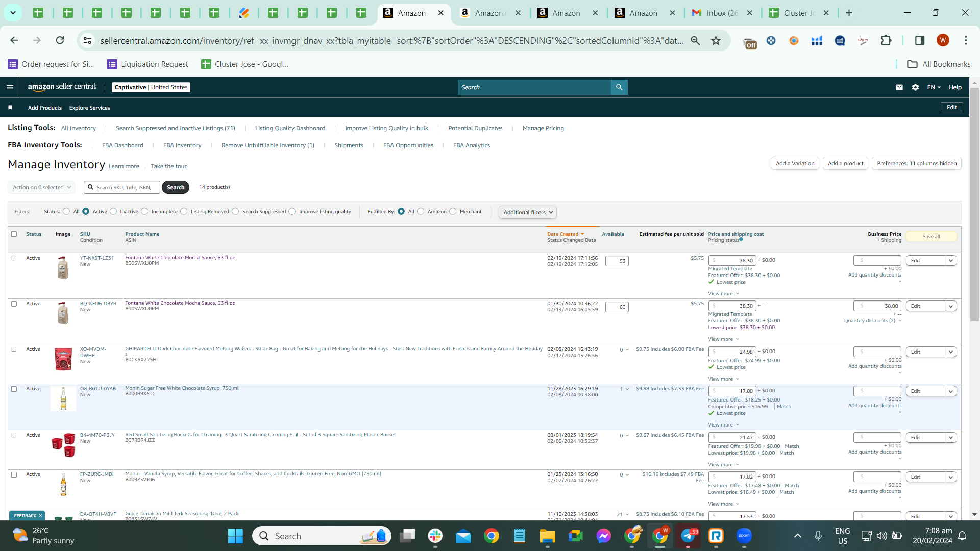The image size is (980, 551).
Task: Open Messenger from the taskbar
Action: click(604, 536)
